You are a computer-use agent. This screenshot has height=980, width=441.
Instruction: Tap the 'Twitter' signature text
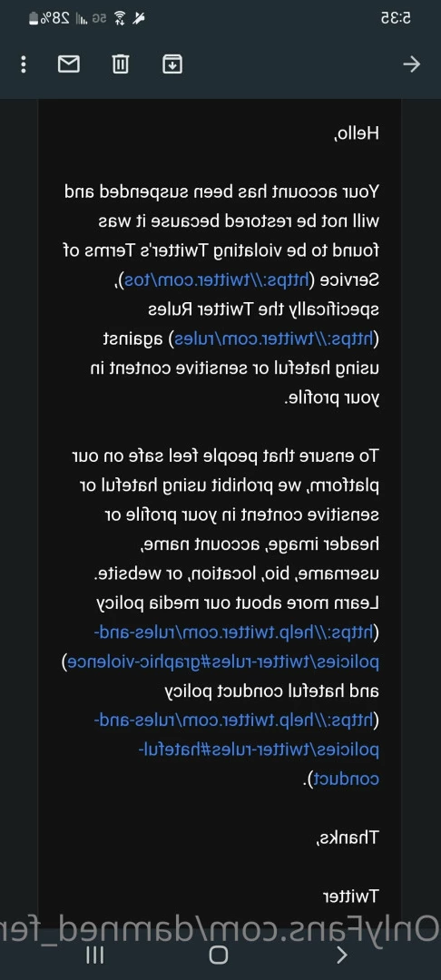coord(350,897)
